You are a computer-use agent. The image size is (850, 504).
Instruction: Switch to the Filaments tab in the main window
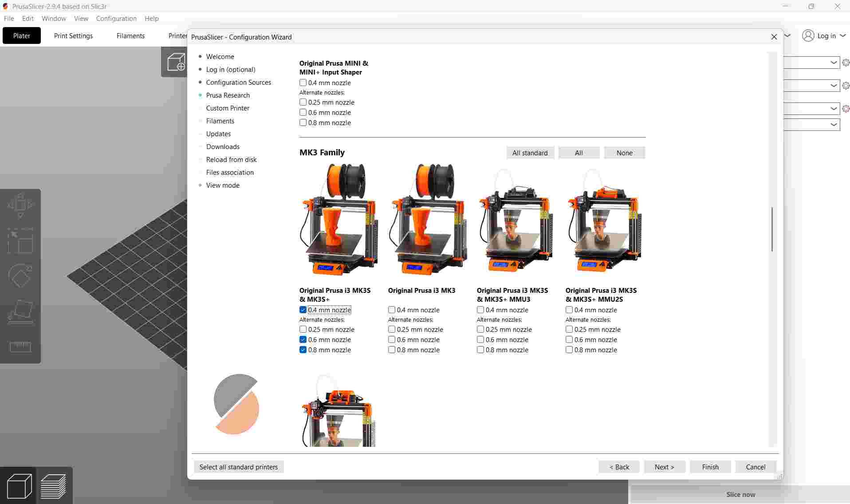(130, 35)
